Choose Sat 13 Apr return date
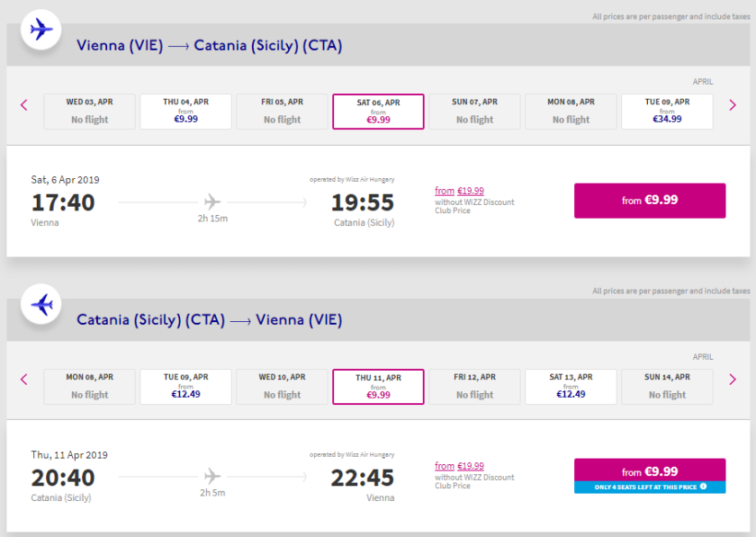Screen dimensions: 756x537 click(x=571, y=386)
